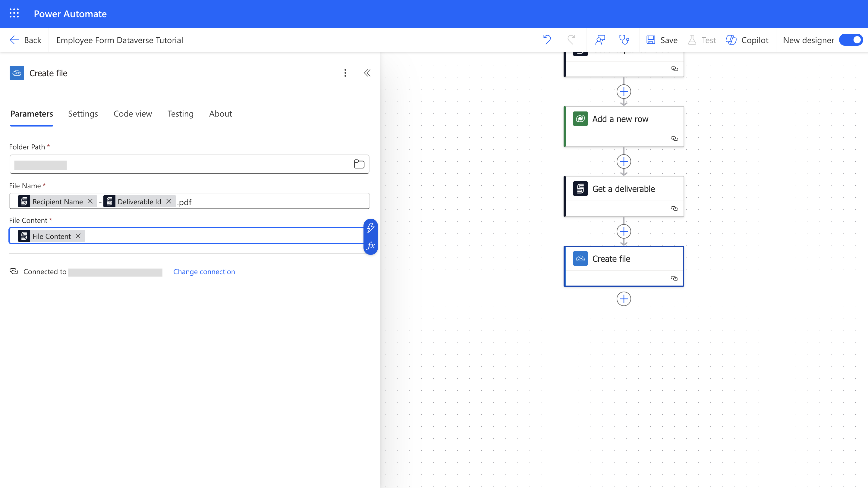Screen dimensions: 868x488
Task: Click the connection link icon on the Create file card
Action: tap(674, 278)
